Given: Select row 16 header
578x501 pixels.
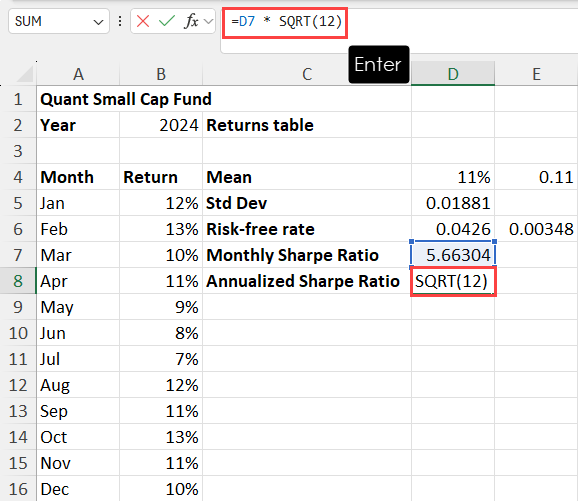Looking at the screenshot, I should coord(18,489).
